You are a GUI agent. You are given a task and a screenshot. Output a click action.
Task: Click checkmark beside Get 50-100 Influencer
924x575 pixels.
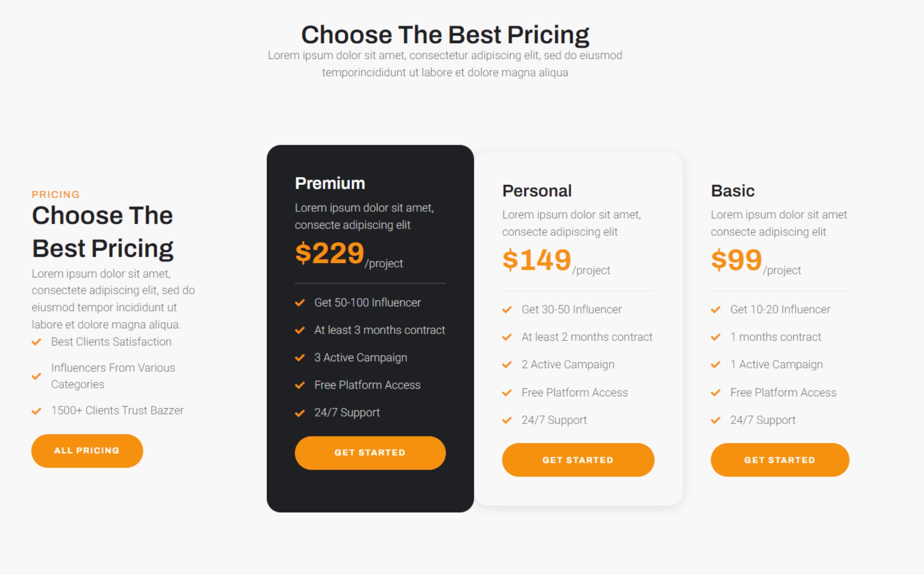[300, 303]
